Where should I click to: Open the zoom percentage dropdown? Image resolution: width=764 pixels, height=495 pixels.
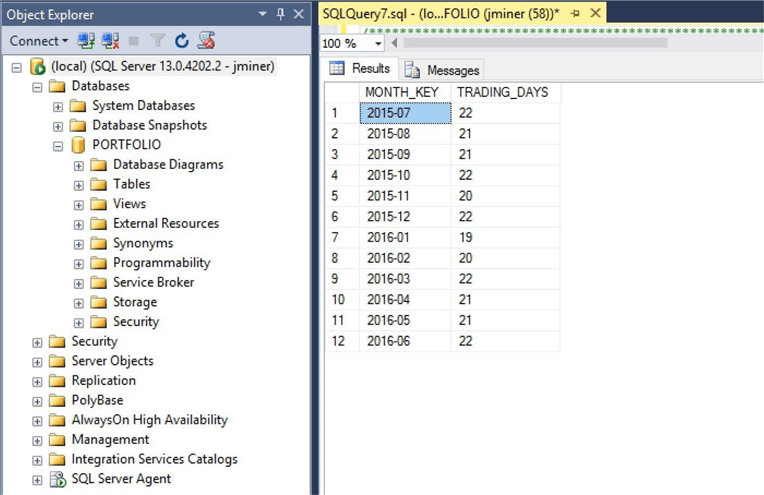click(x=378, y=44)
